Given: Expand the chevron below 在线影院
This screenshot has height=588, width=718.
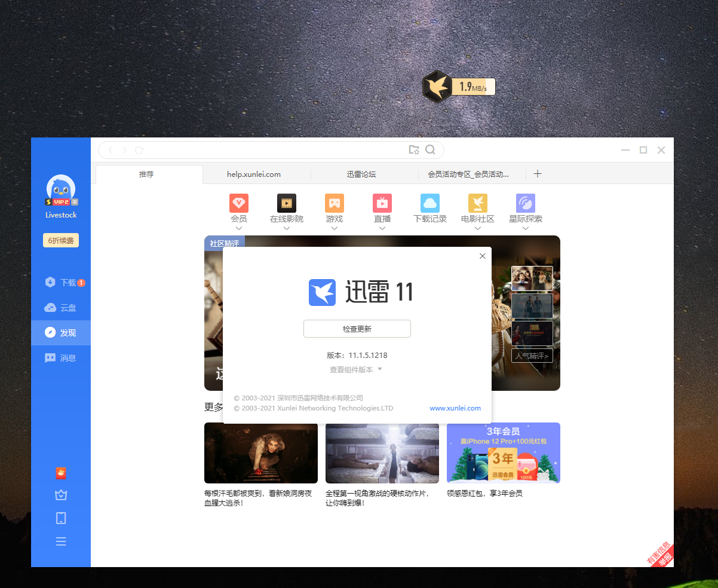Looking at the screenshot, I should 287,228.
